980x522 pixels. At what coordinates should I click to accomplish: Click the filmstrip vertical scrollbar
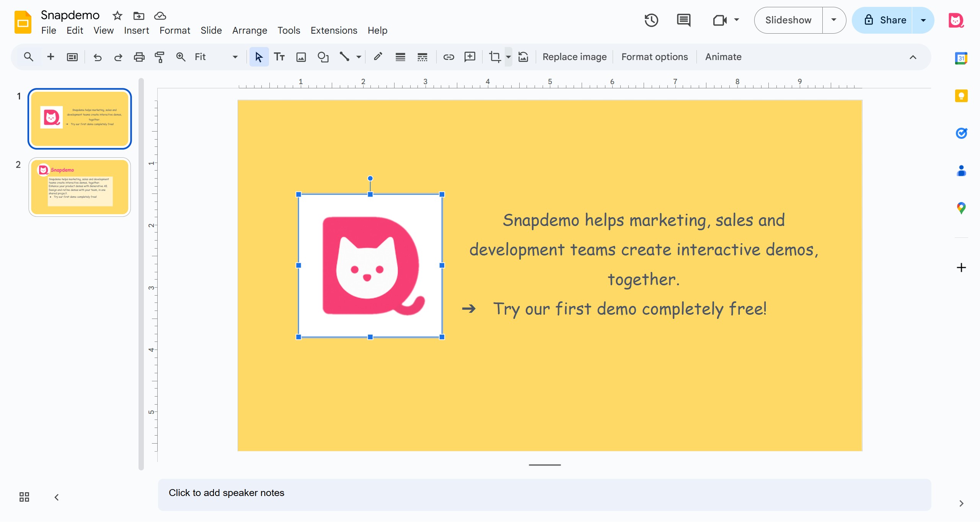click(141, 274)
